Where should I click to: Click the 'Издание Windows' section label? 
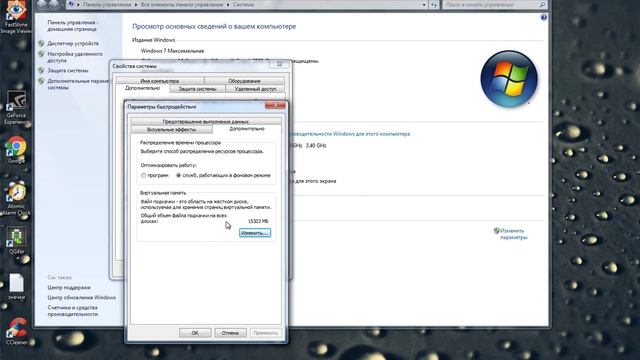pos(153,40)
